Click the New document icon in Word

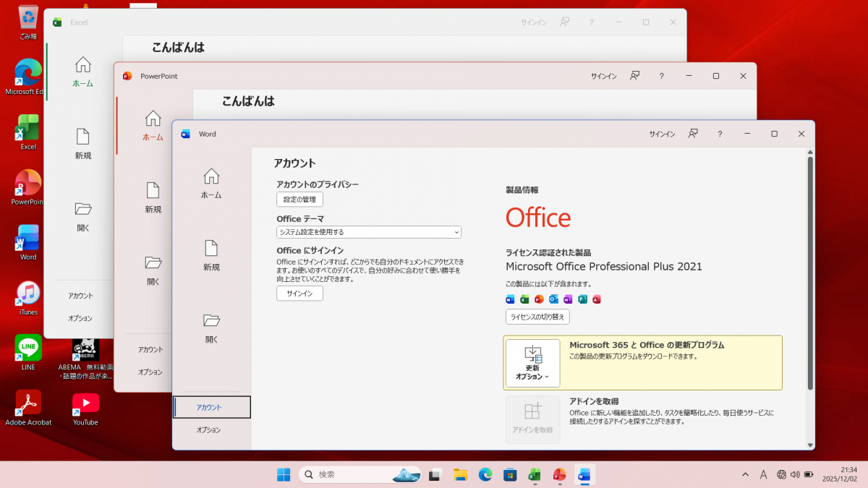[x=211, y=249]
